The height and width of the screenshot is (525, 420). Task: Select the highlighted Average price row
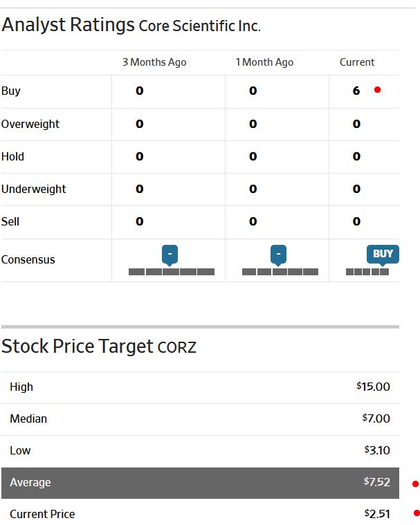click(200, 482)
